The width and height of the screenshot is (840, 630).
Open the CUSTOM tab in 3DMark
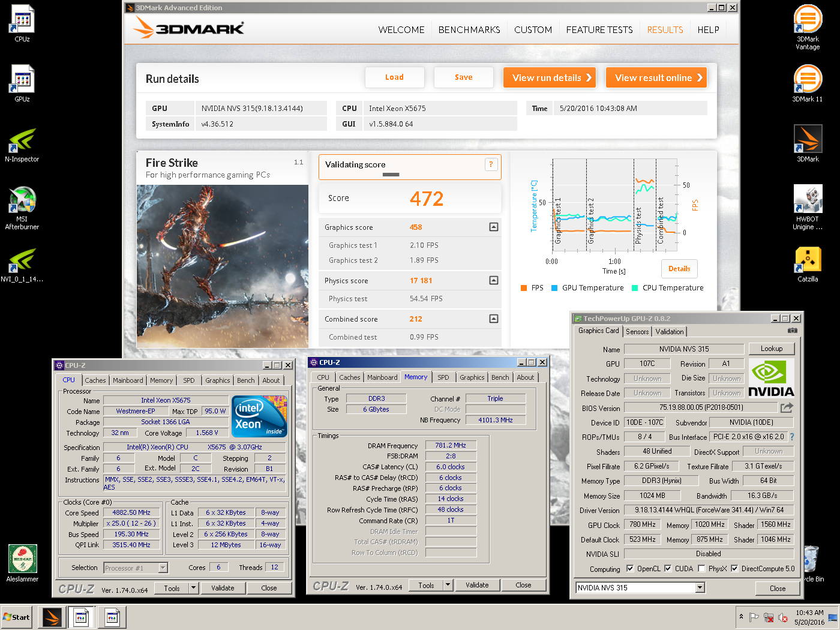pyautogui.click(x=533, y=29)
